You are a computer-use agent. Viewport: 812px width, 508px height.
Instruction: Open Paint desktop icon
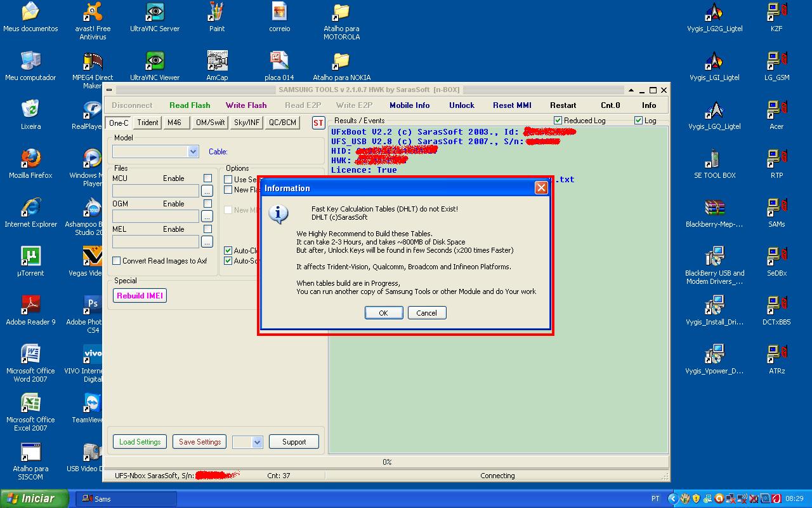(217, 17)
